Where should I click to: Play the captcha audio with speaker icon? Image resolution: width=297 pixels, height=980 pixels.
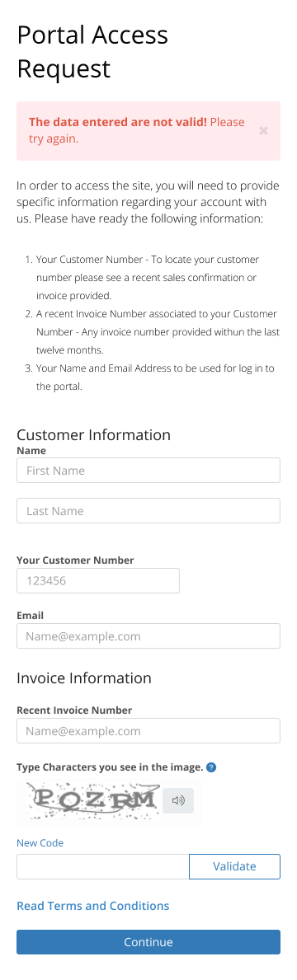pos(178,800)
